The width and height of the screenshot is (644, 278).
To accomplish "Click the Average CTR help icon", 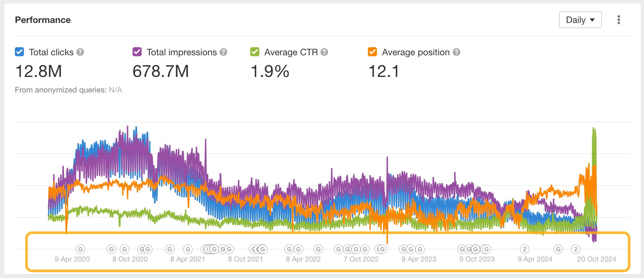I will tap(324, 52).
